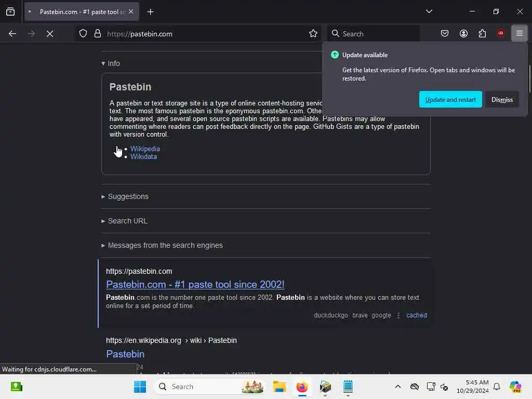Open File Explorer from the taskbar
This screenshot has height=399, width=532.
pyautogui.click(x=279, y=387)
